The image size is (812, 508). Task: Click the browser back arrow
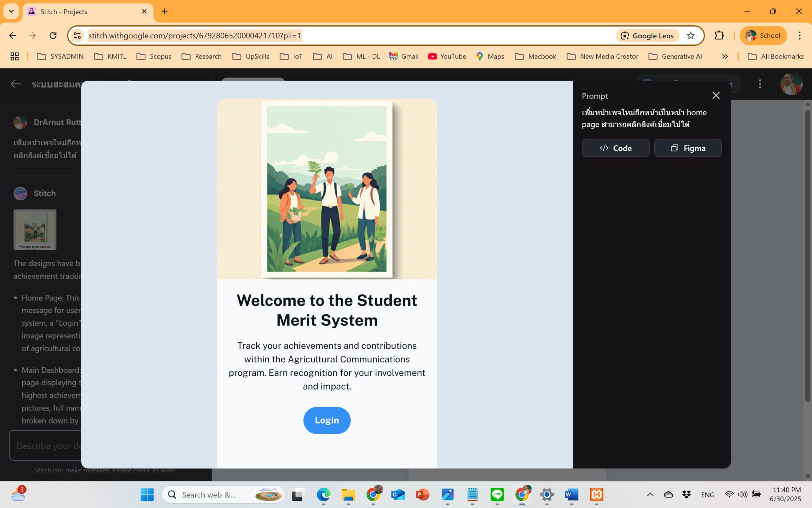click(12, 36)
